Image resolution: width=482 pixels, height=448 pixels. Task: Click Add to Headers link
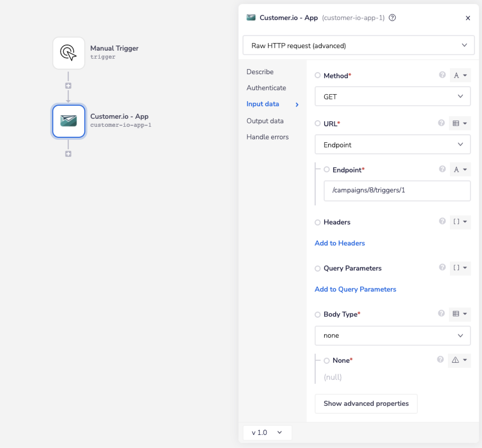(x=339, y=243)
